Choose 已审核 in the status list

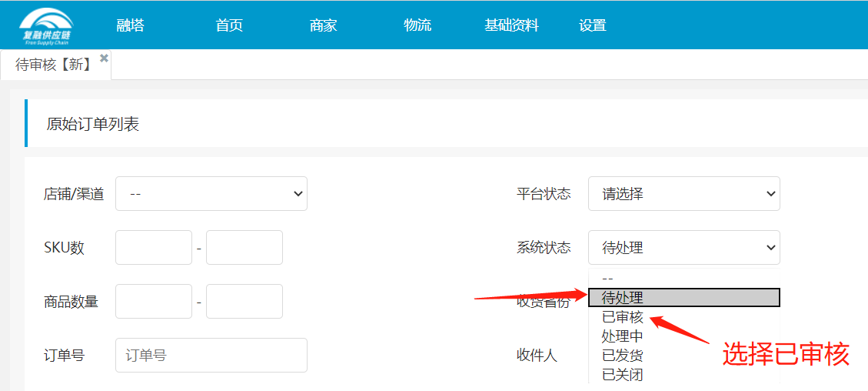pos(684,317)
